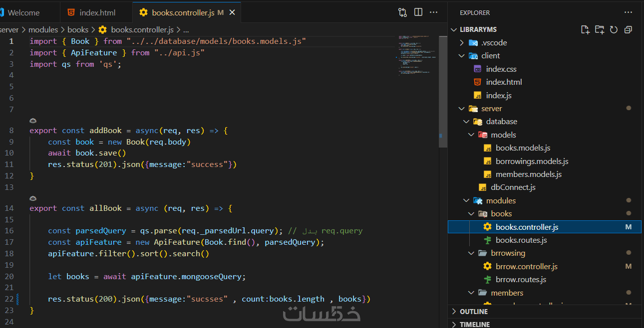Image resolution: width=644 pixels, height=328 pixels.
Task: Click the gear icon in the breadcrumb
Action: point(103,30)
